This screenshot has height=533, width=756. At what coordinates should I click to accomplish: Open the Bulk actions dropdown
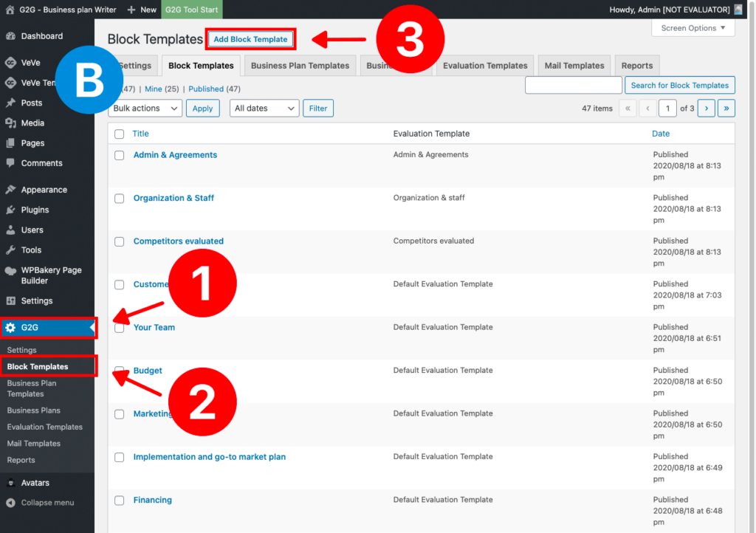point(145,108)
